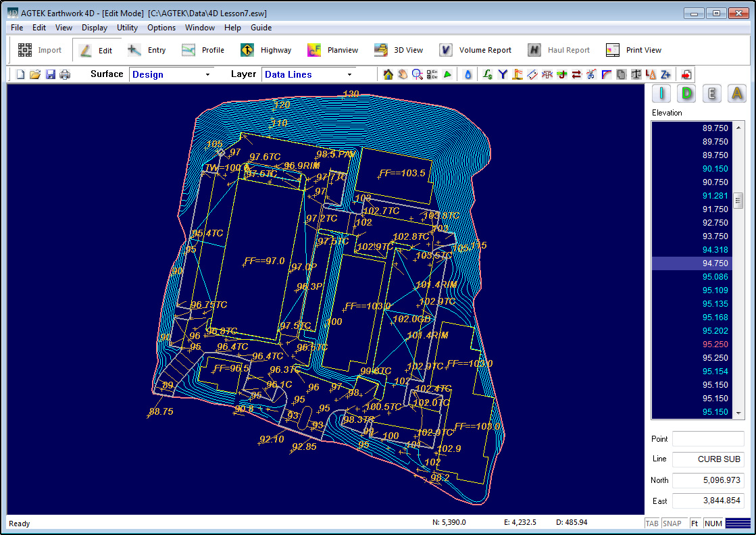Click the Z+ elevation adjust icon
756x535 pixels.
[x=666, y=74]
